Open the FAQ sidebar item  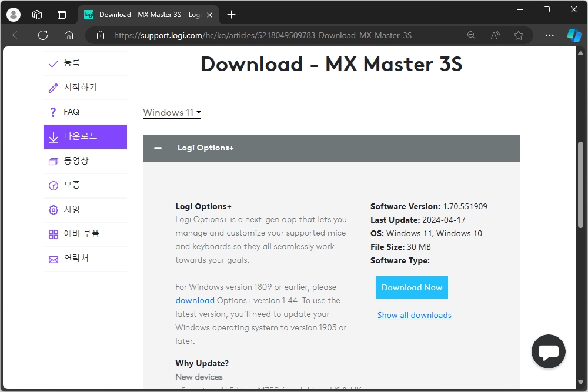pyautogui.click(x=85, y=112)
